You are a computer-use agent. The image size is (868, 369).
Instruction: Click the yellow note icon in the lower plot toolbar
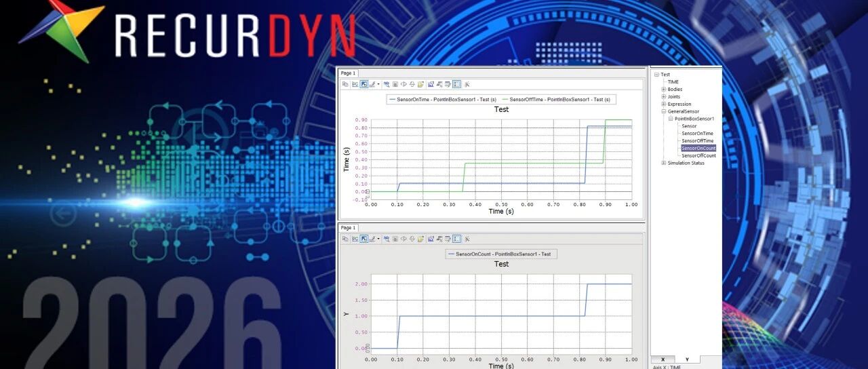click(421, 239)
